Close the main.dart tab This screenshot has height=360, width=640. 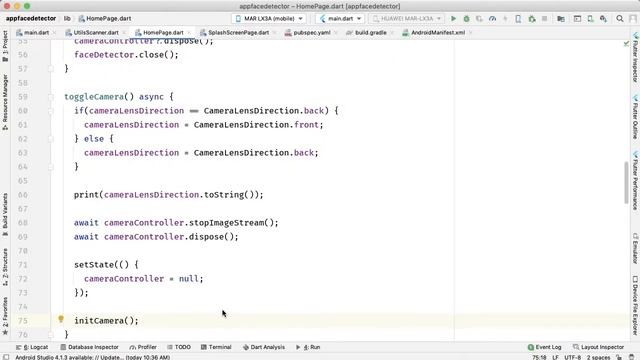coord(54,33)
